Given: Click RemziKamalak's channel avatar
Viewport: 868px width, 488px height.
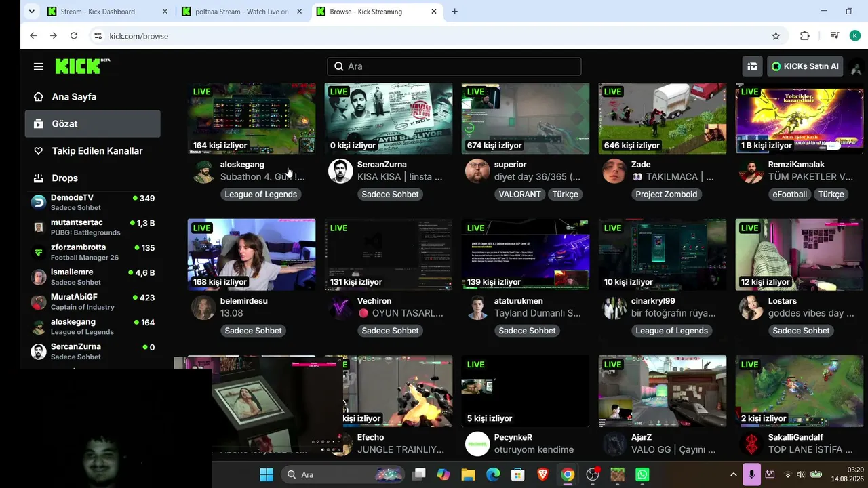Looking at the screenshot, I should tap(751, 171).
